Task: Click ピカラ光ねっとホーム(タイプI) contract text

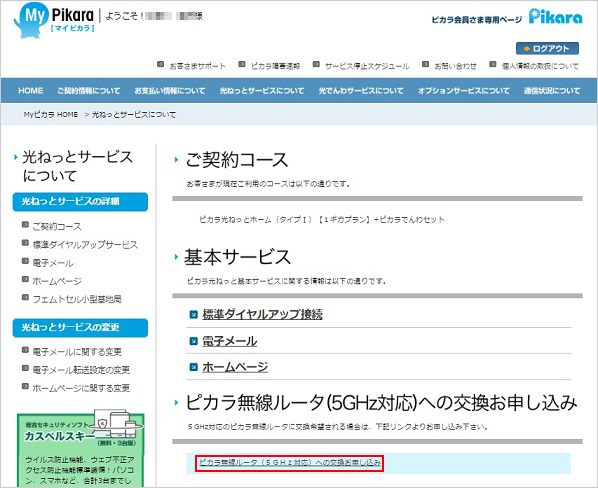Action: tap(322, 220)
